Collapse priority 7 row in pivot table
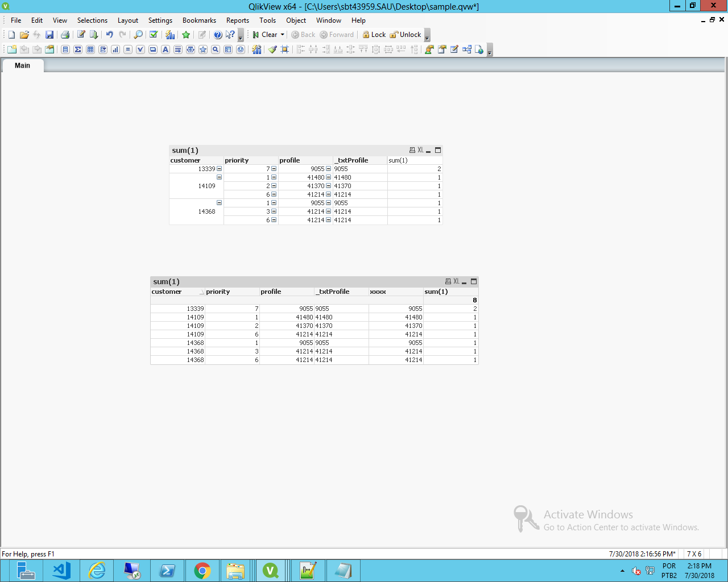 274,169
